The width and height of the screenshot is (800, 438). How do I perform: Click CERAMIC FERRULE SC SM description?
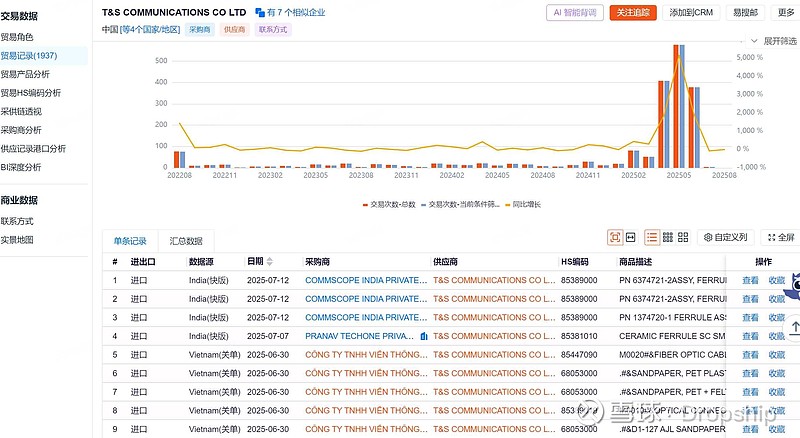tap(672, 336)
